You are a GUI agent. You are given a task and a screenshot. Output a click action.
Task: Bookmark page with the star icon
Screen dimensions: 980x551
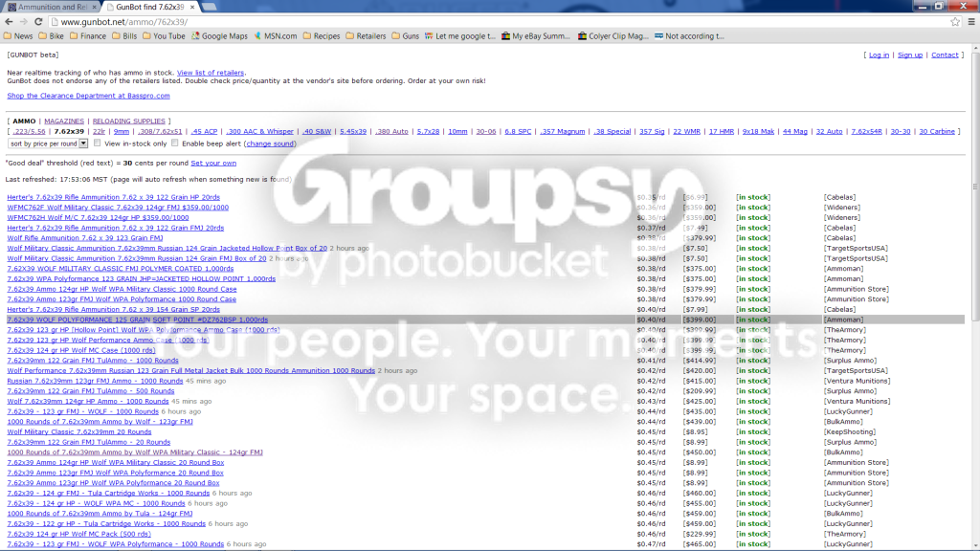click(955, 22)
